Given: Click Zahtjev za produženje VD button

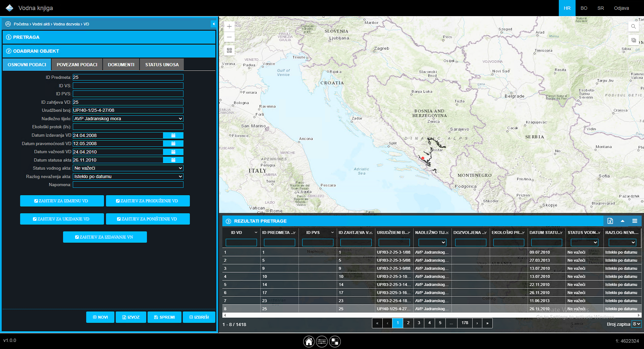Looking at the screenshot, I should pyautogui.click(x=148, y=201).
